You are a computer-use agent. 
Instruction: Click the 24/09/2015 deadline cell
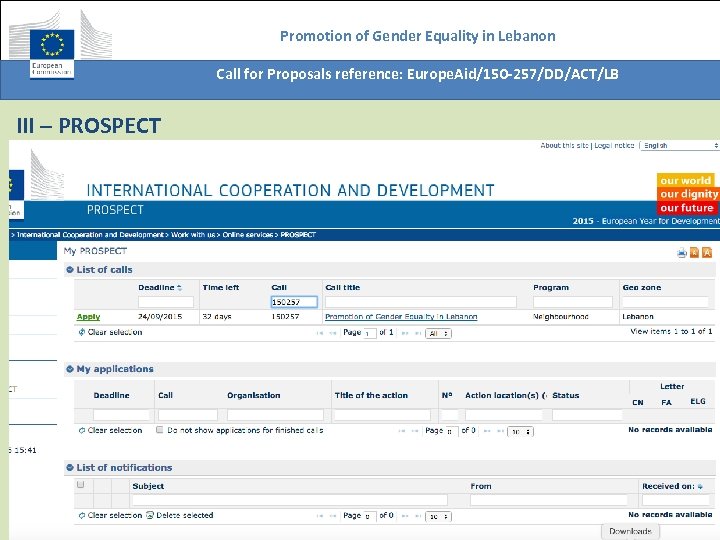pos(160,316)
